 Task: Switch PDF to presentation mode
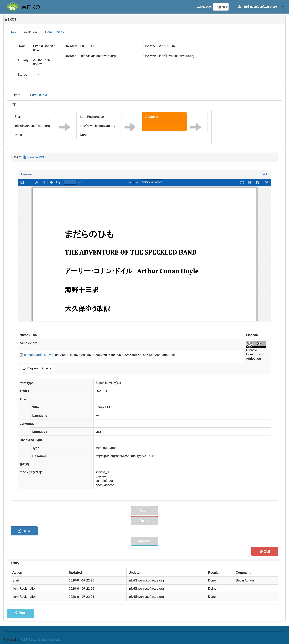[242, 182]
